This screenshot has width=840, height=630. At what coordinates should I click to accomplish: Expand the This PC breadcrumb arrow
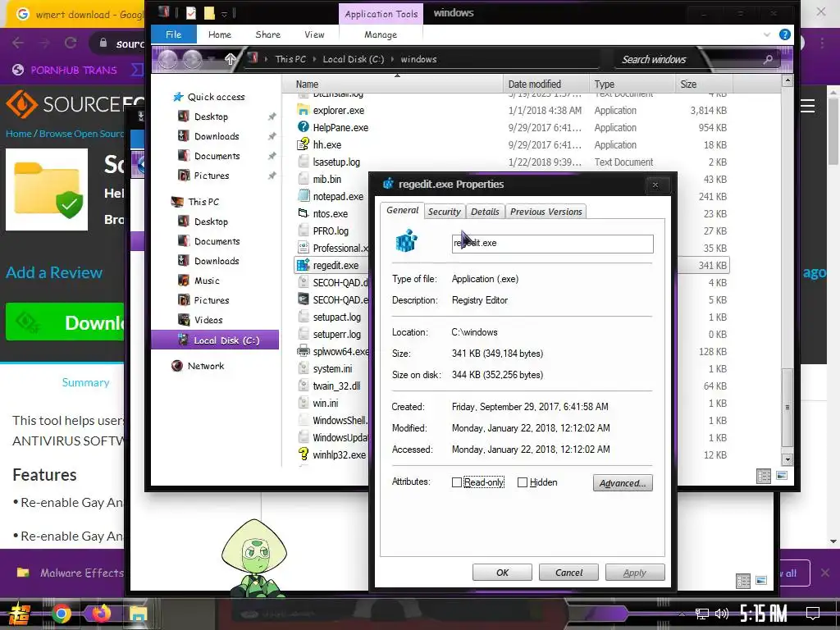(x=314, y=59)
